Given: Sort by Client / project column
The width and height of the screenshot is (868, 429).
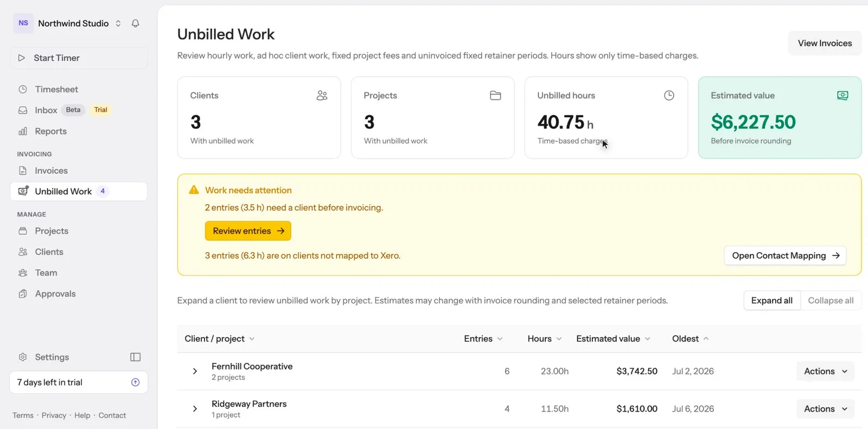Looking at the screenshot, I should point(220,339).
